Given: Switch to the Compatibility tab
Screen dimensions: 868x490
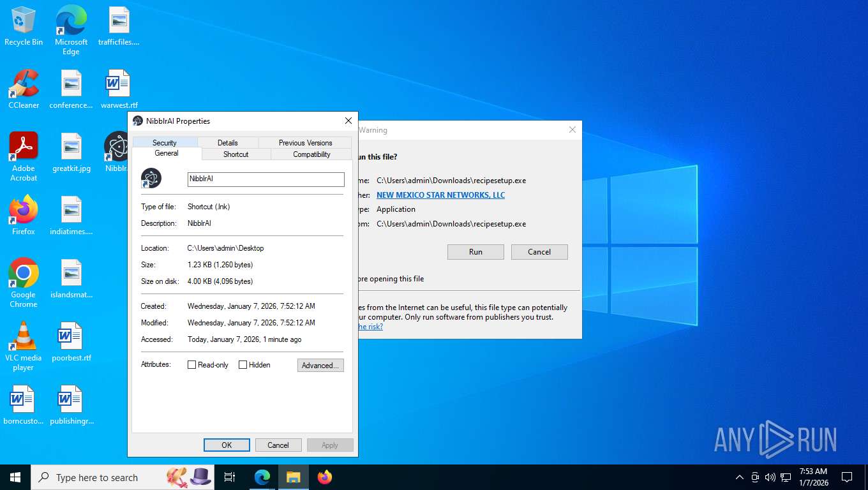Looking at the screenshot, I should 311,154.
